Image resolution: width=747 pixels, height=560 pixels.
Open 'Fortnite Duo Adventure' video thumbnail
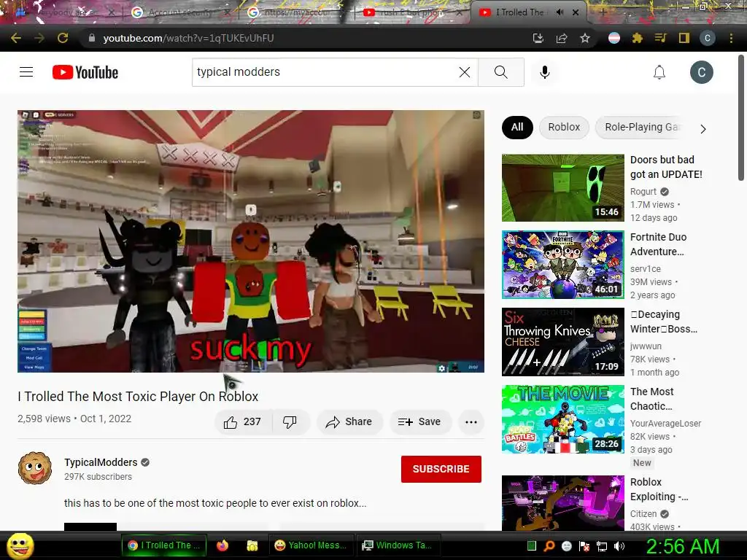pyautogui.click(x=563, y=265)
